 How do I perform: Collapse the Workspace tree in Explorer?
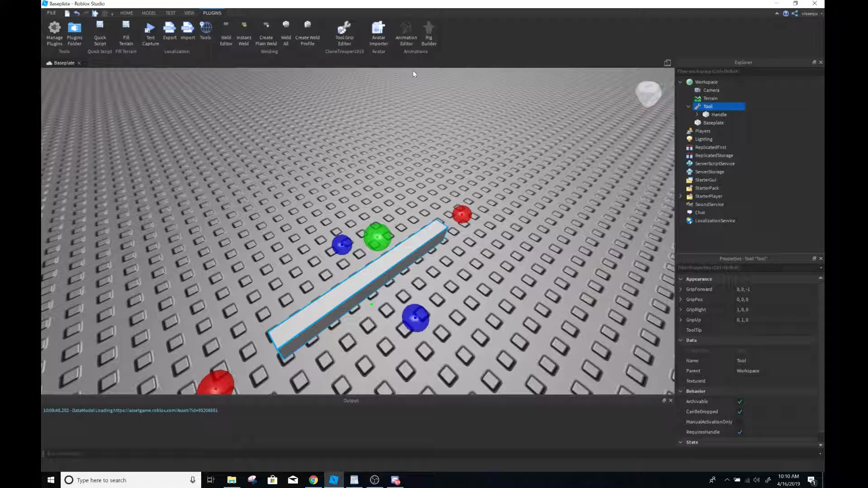pos(681,82)
